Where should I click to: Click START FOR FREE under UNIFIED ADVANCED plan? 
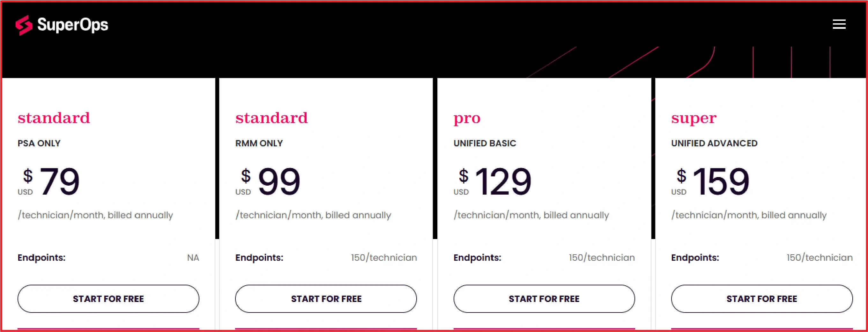[760, 298]
